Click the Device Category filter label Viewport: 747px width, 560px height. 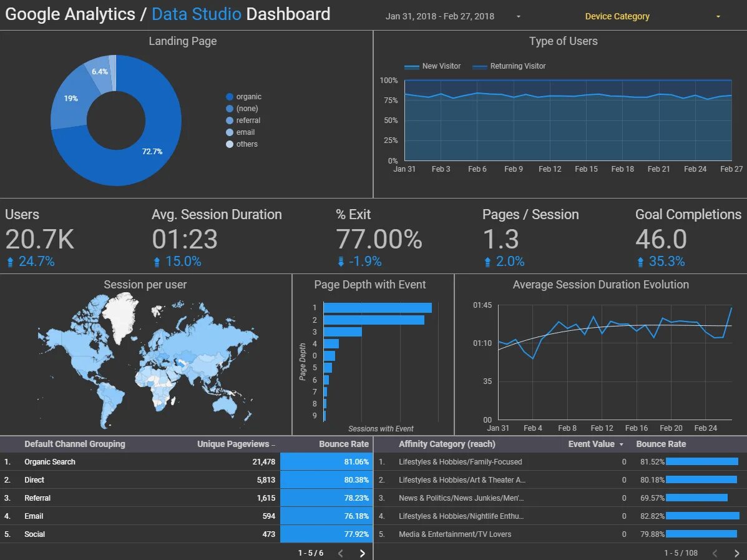click(x=617, y=16)
